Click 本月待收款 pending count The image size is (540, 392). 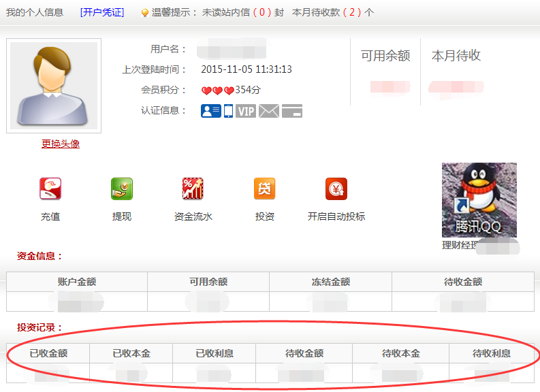pyautogui.click(x=349, y=12)
